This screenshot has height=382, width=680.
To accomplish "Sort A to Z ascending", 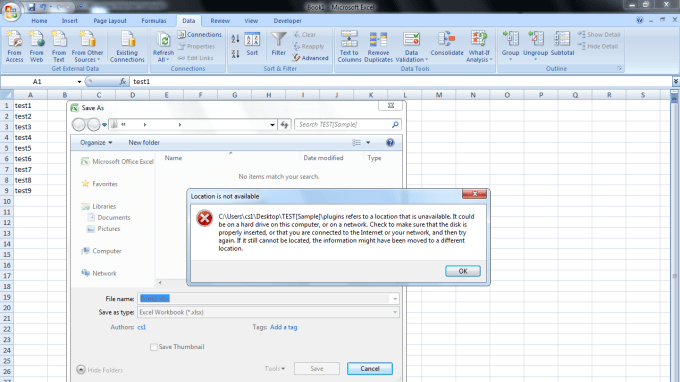I will 235,39.
